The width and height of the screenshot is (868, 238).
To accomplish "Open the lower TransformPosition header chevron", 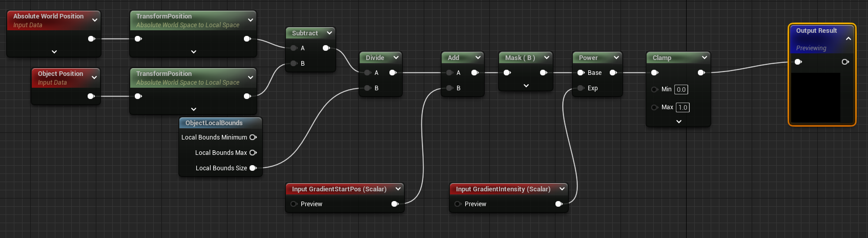I will [251, 77].
